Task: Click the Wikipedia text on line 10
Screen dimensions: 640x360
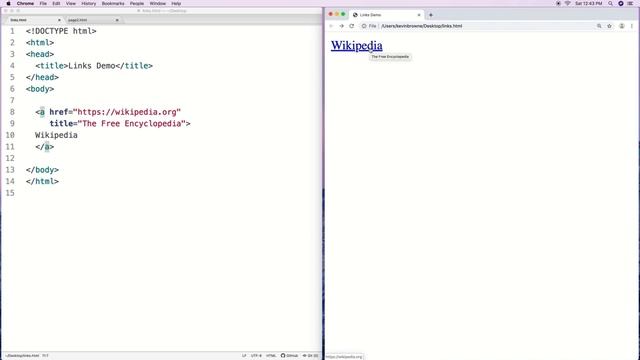Action: (x=56, y=135)
